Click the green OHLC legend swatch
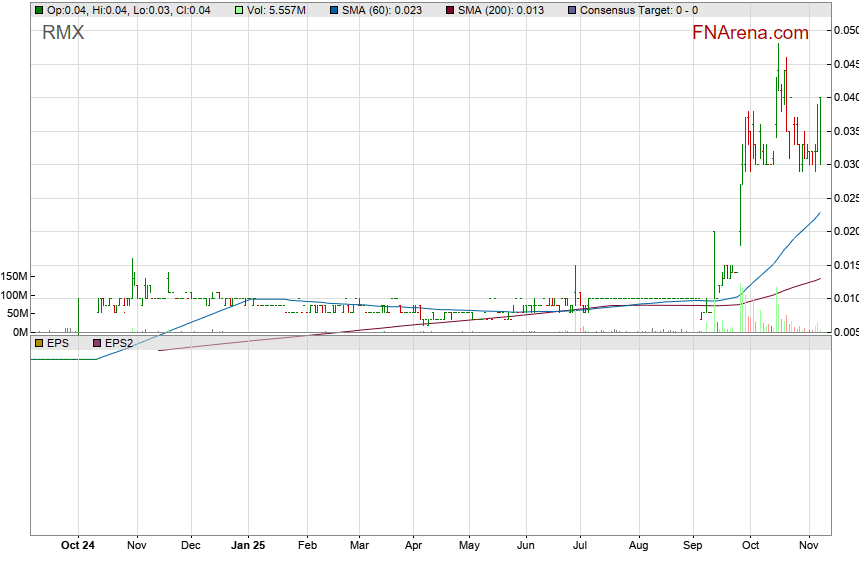Image resolution: width=859 pixels, height=566 pixels. click(39, 10)
